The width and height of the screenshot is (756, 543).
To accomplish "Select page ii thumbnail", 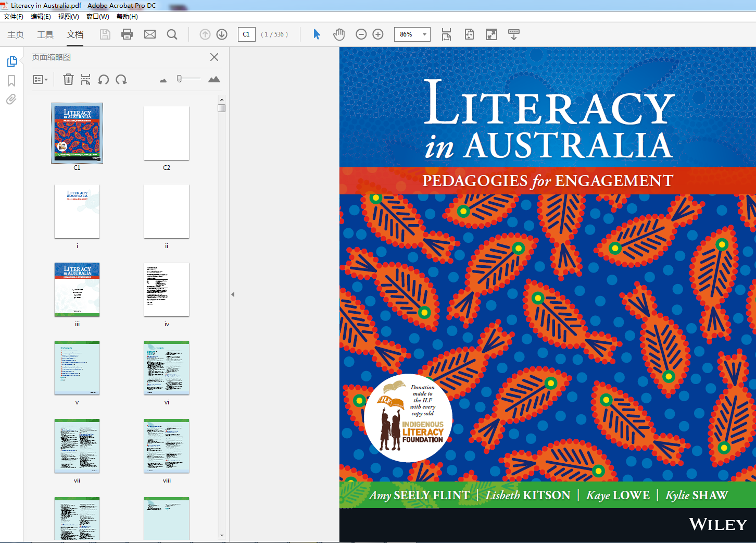I will pyautogui.click(x=167, y=211).
